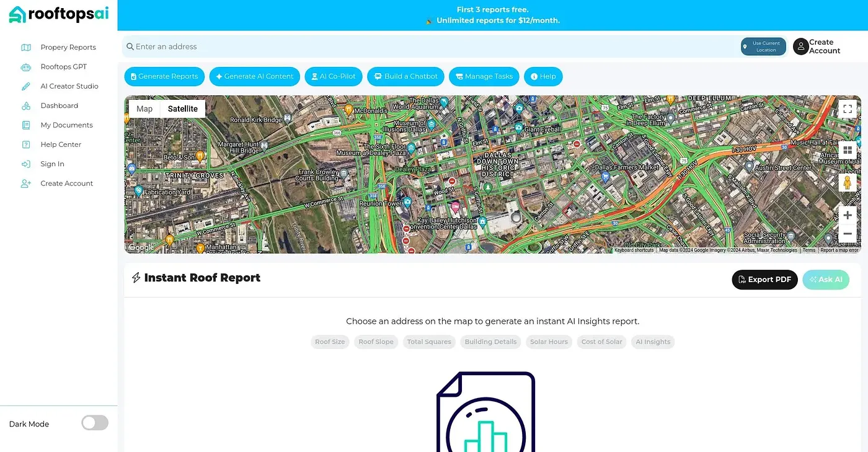
Task: Zoom out on the map
Action: pyautogui.click(x=848, y=234)
